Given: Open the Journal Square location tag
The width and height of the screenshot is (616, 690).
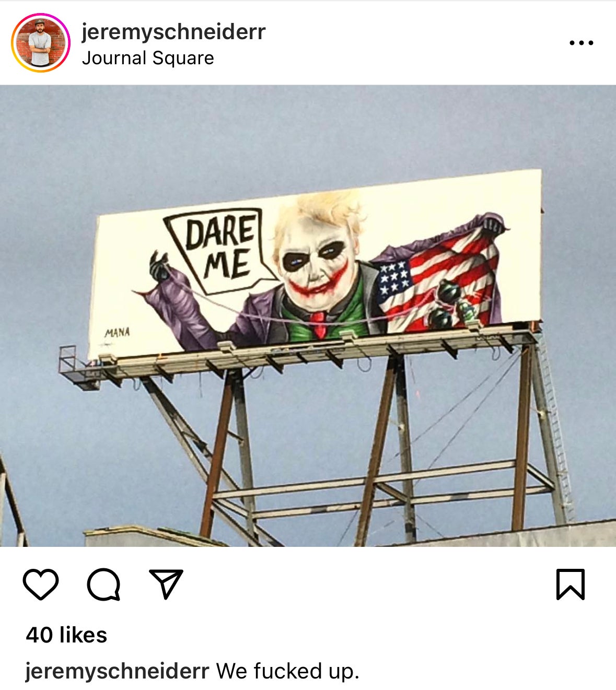Looking at the screenshot, I should point(148,58).
